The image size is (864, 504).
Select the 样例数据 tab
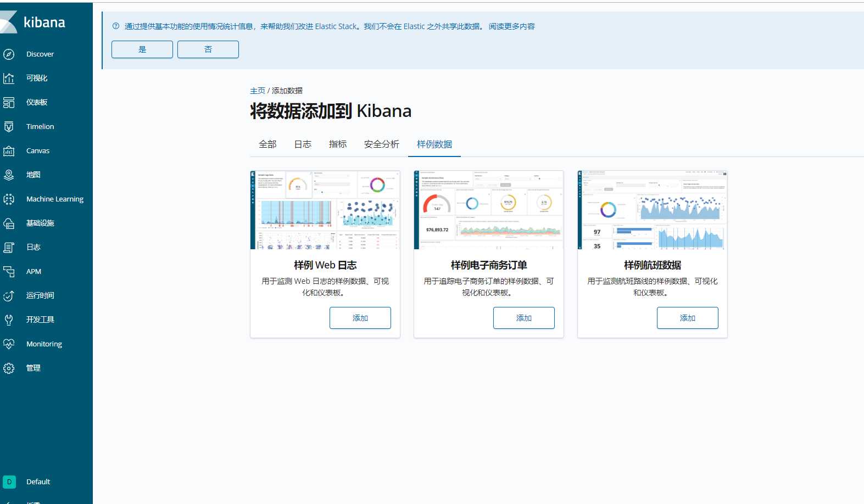(x=434, y=144)
